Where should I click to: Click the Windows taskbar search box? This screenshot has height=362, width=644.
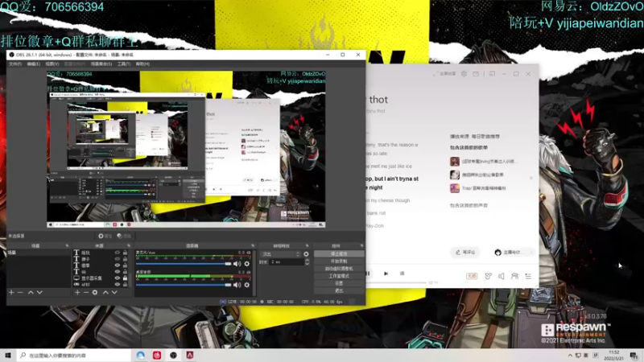pyautogui.click(x=74, y=355)
